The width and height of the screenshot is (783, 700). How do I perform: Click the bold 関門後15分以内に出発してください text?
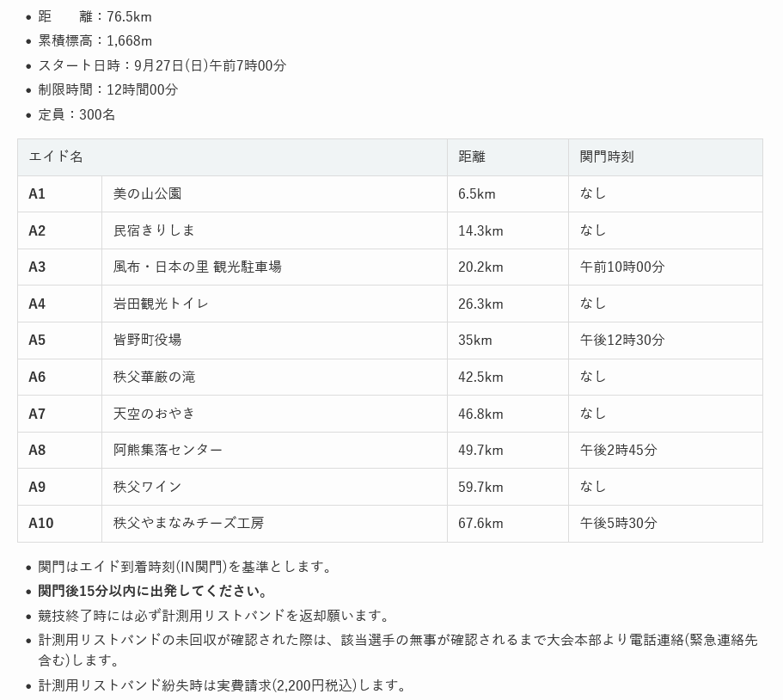click(153, 592)
